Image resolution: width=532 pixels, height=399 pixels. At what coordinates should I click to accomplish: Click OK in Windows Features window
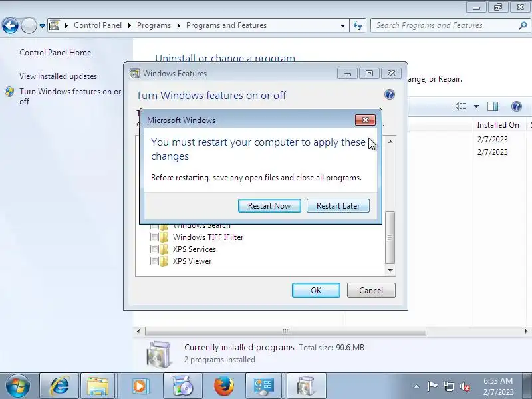pos(316,291)
